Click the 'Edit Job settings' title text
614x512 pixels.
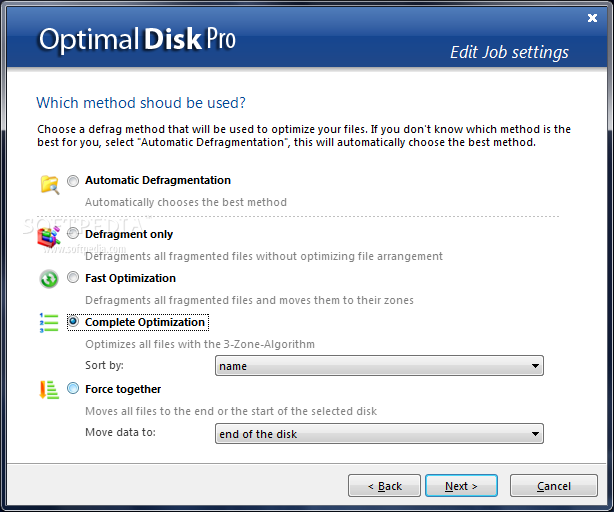509,52
